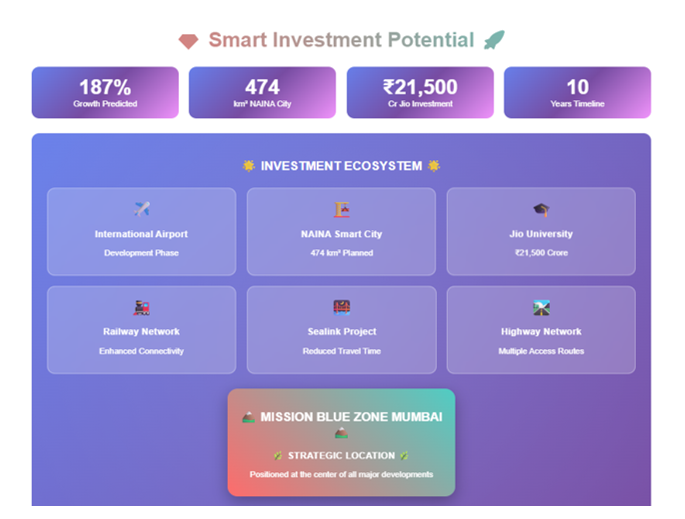Click the road icon above Highway Network
The image size is (685, 519).
coord(541,308)
